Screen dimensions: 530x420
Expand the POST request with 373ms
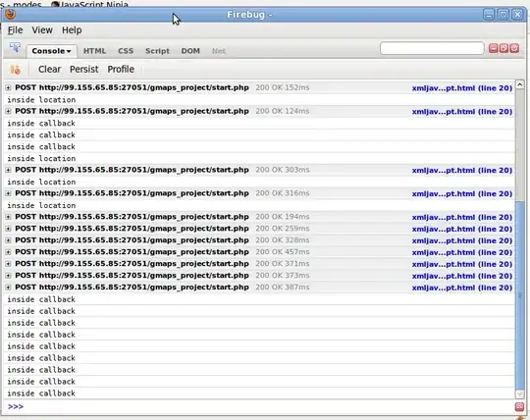click(x=8, y=276)
